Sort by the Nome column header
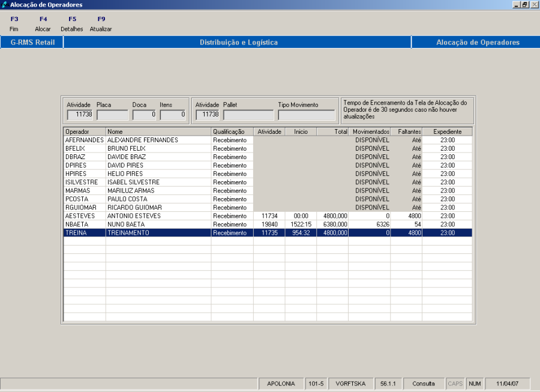Screen dimensions: 540x392 click(158, 131)
